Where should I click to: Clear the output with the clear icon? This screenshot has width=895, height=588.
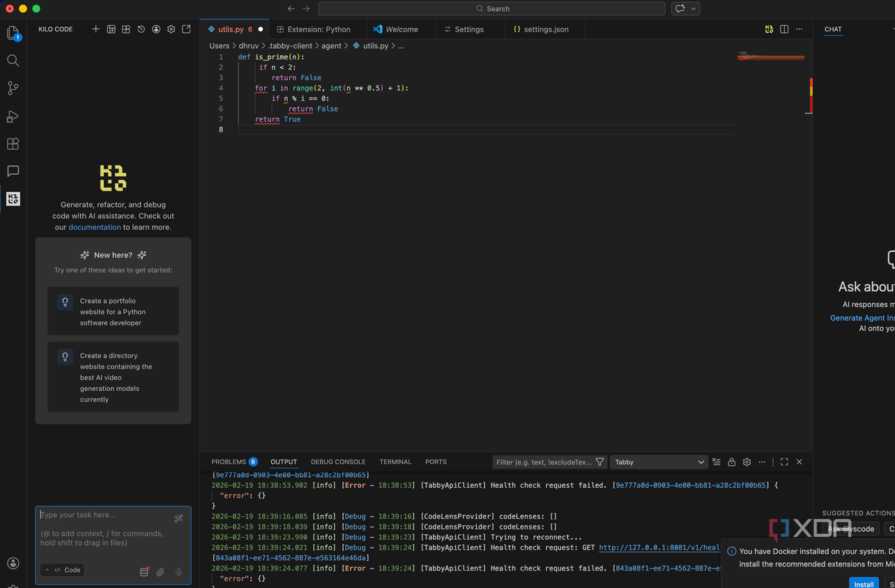tap(716, 462)
